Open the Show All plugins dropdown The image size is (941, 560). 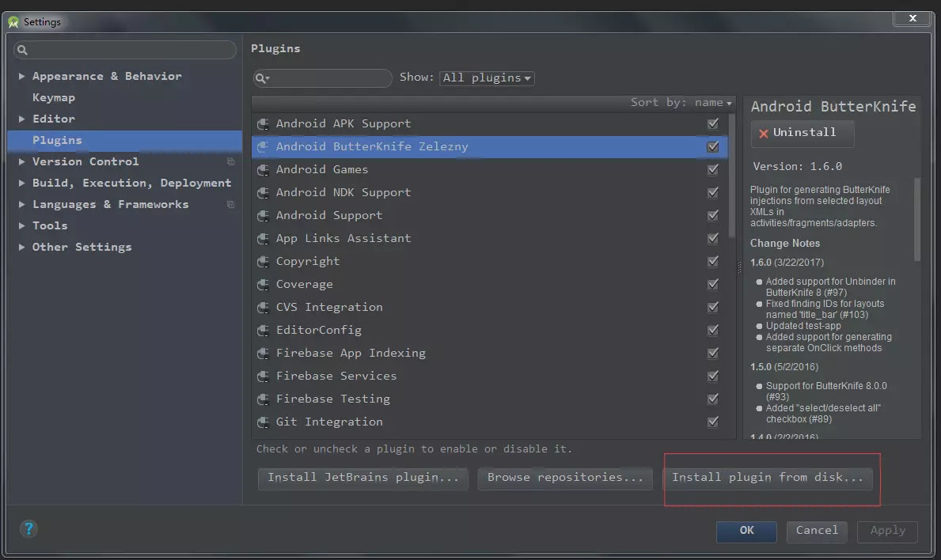487,78
